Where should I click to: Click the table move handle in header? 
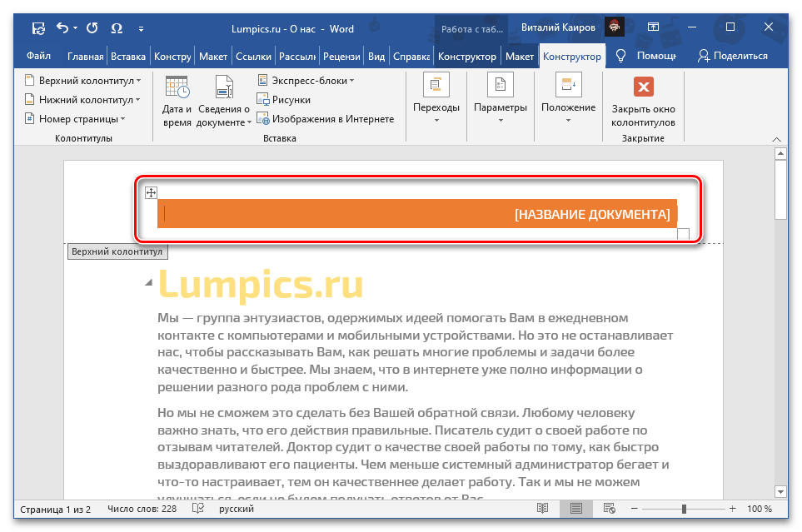[x=151, y=193]
